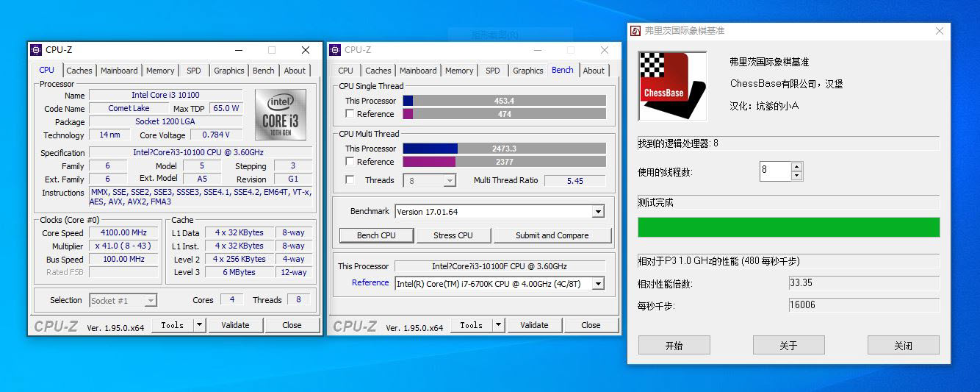Screen dimensions: 980x392
Task: Switch to Graphics tab in left CPU-Z window
Action: [229, 71]
